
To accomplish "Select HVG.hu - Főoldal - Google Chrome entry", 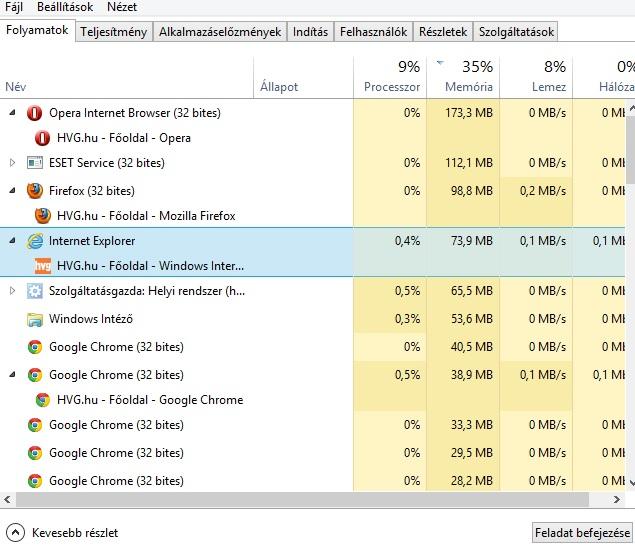I will pyautogui.click(x=150, y=400).
